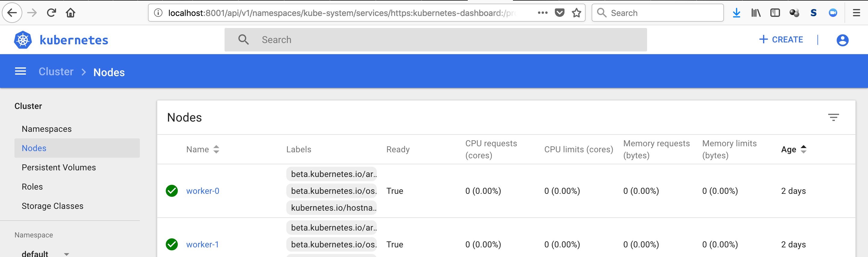Click the green ready checkmark for worker-0
This screenshot has width=868, height=257.
click(x=172, y=191)
